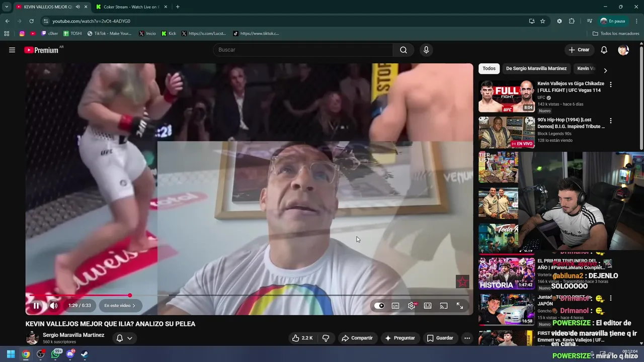Open options for 90's Hip-Hop live video
The image size is (644, 362).
(611, 121)
